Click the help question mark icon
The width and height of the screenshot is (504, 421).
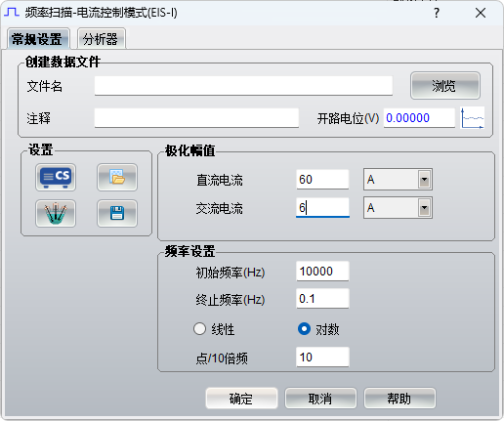[437, 13]
